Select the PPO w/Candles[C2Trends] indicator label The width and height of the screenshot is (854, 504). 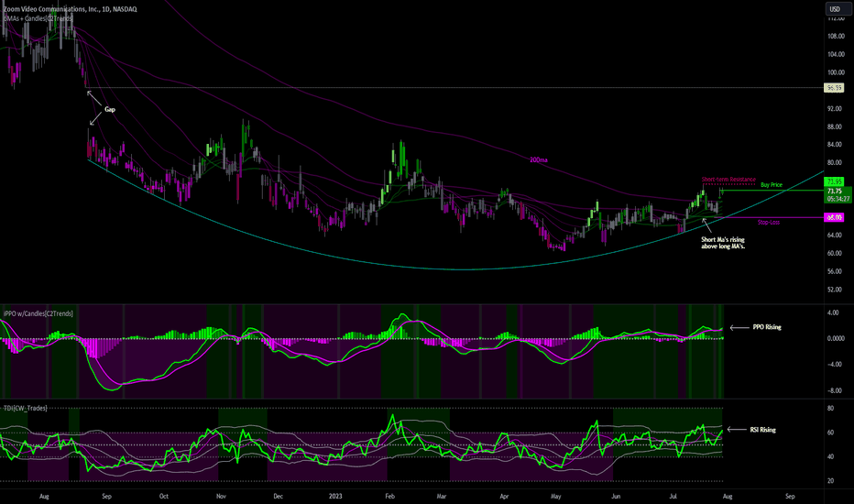pyautogui.click(x=38, y=313)
